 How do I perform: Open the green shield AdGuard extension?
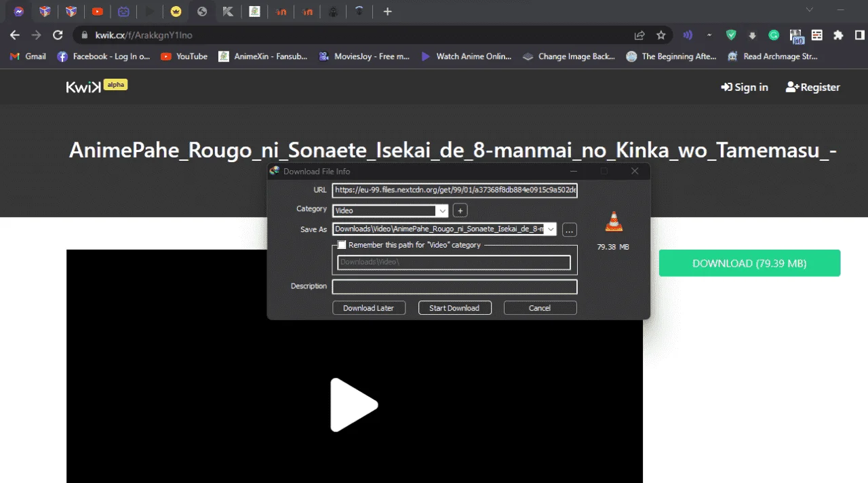coord(731,35)
